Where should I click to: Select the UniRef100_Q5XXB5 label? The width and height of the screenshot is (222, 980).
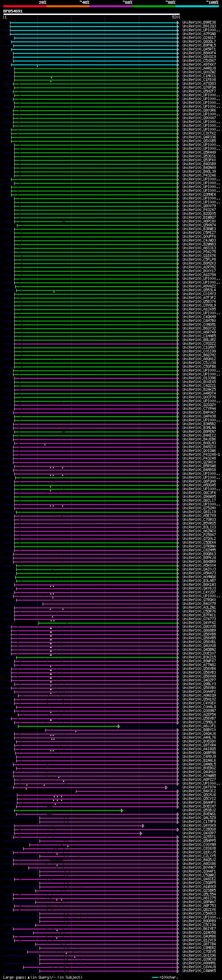199,141
